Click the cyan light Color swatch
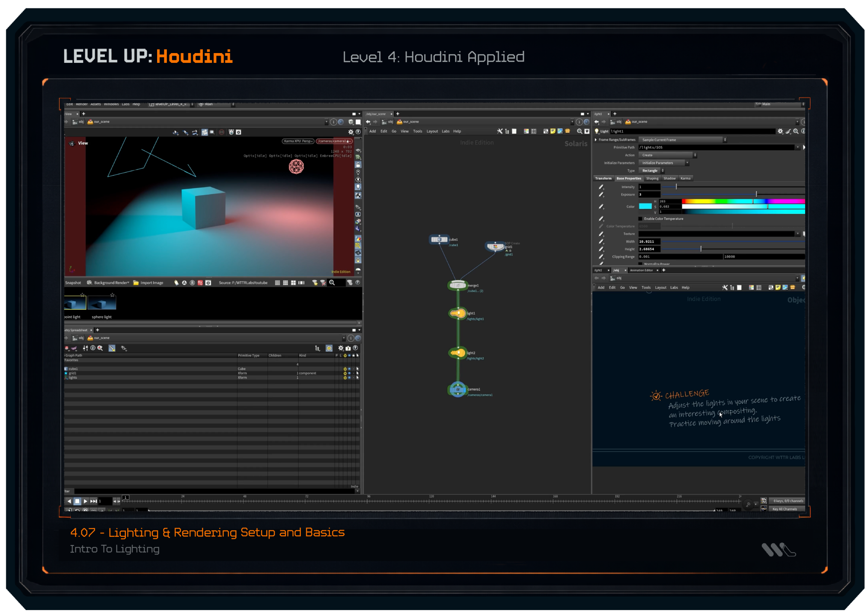The height and width of the screenshot is (616, 868). coord(645,207)
